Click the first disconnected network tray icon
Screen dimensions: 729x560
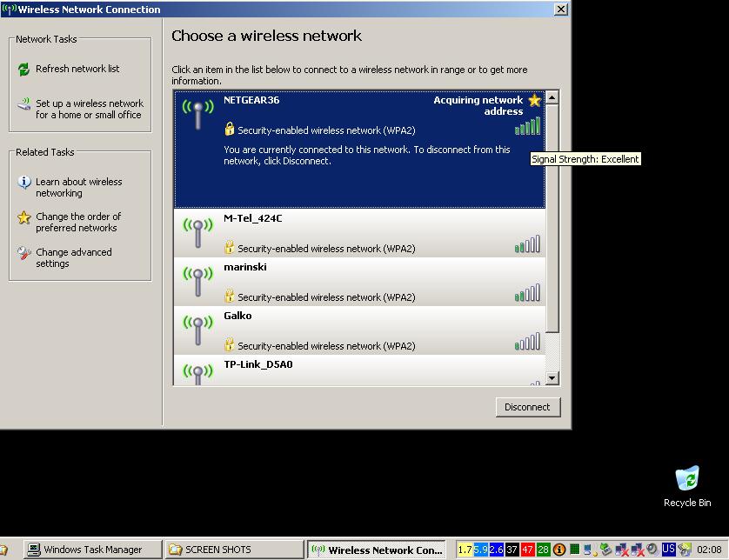(x=622, y=550)
